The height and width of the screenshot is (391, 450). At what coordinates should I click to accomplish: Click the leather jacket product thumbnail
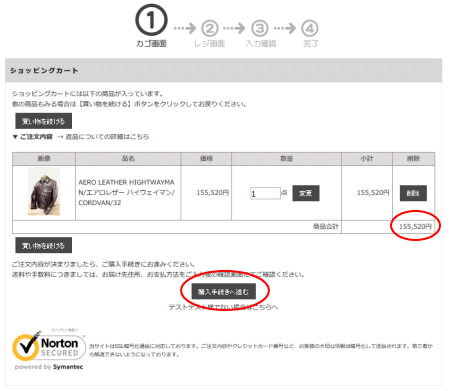pyautogui.click(x=44, y=192)
